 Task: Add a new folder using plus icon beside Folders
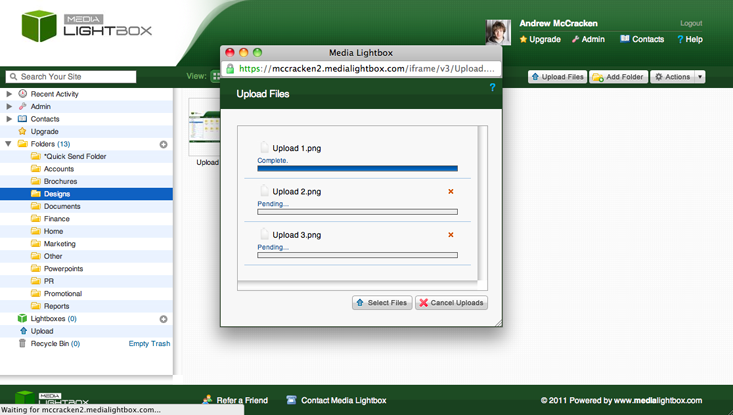(x=164, y=144)
